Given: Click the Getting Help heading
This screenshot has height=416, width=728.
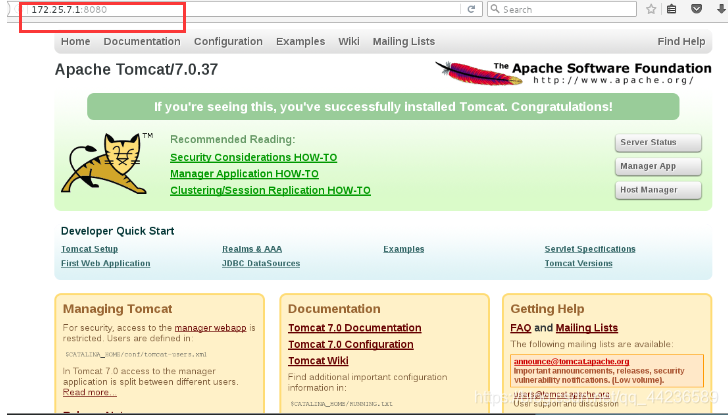Looking at the screenshot, I should click(x=547, y=309).
